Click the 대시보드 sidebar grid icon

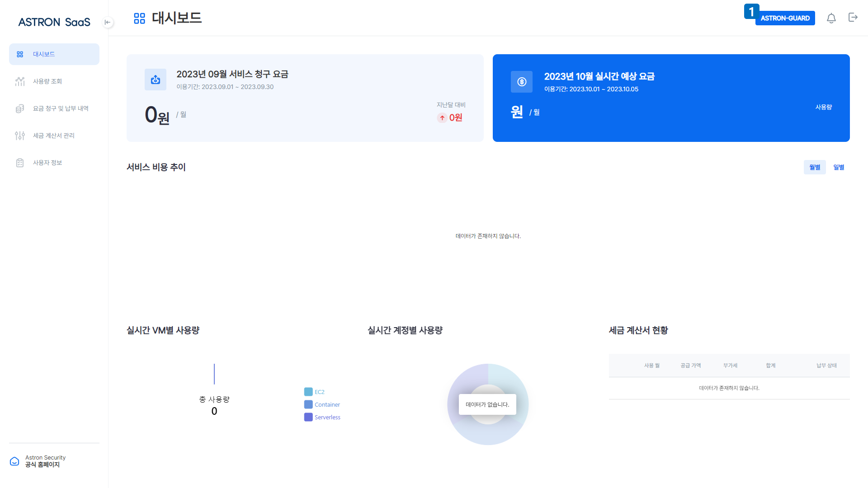coord(20,54)
